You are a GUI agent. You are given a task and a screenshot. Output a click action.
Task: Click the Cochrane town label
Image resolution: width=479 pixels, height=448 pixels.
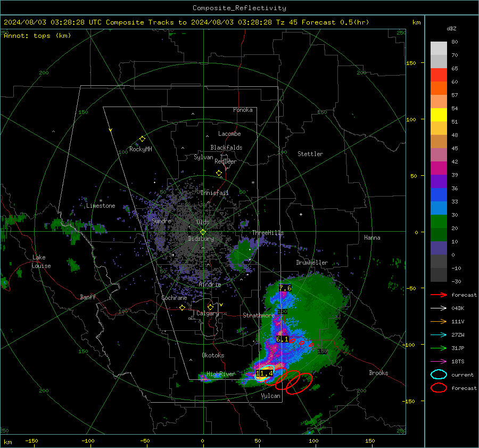174,298
